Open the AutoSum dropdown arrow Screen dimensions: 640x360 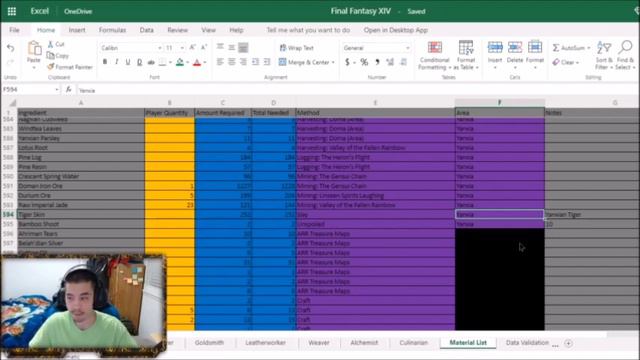[589, 48]
